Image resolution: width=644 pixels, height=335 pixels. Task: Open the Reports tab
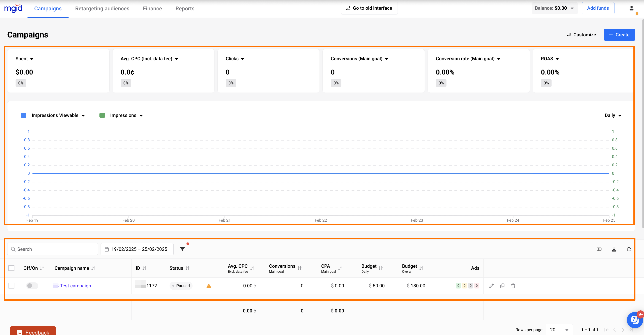[185, 9]
